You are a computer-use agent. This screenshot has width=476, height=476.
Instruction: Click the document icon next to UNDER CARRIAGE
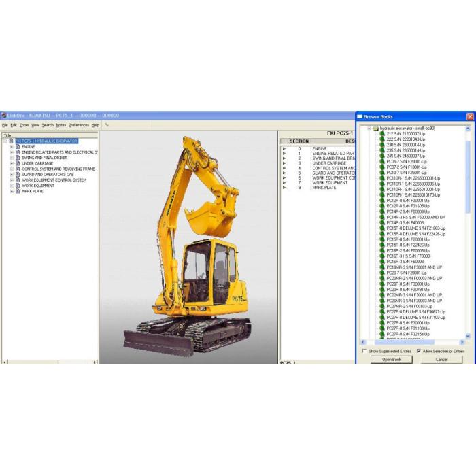click(18, 163)
